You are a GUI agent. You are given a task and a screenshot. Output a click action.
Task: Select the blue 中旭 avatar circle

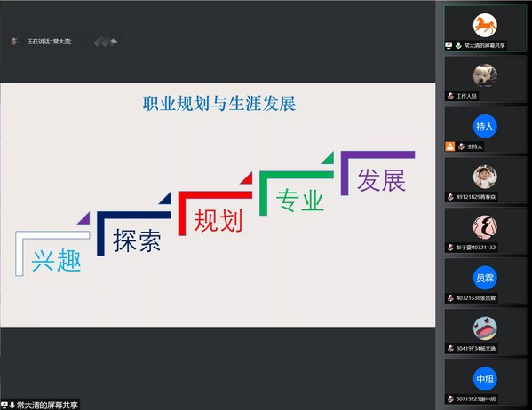pyautogui.click(x=485, y=379)
